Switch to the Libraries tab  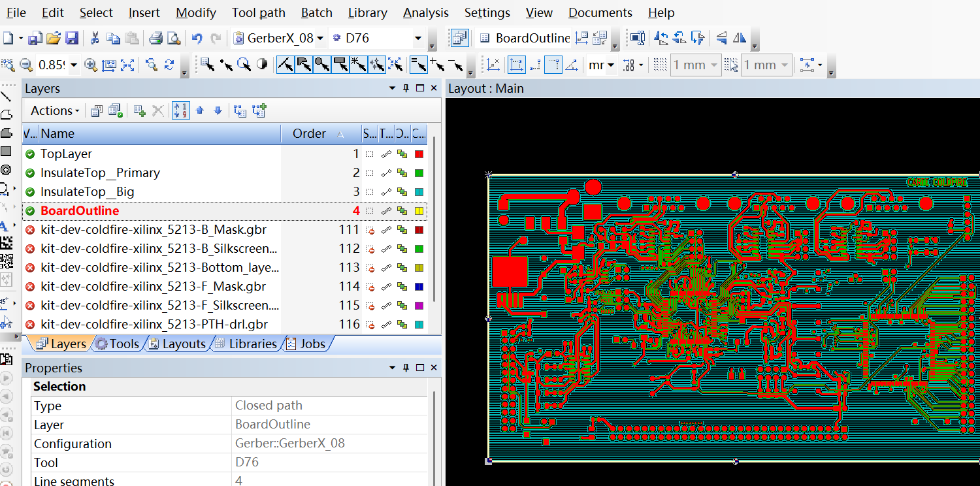[246, 344]
